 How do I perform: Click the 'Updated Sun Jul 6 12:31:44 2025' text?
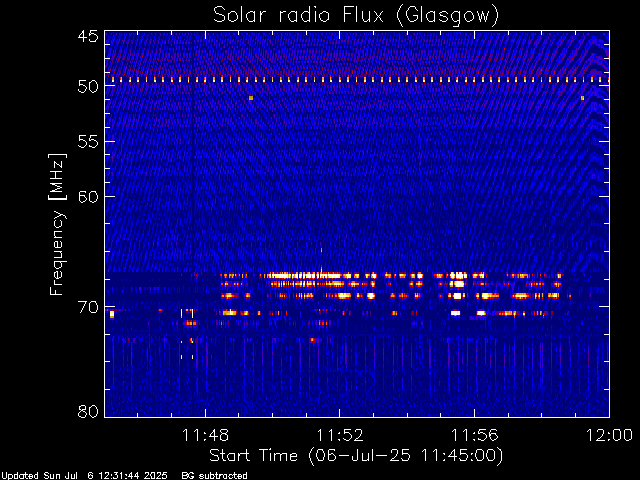pyautogui.click(x=84, y=476)
